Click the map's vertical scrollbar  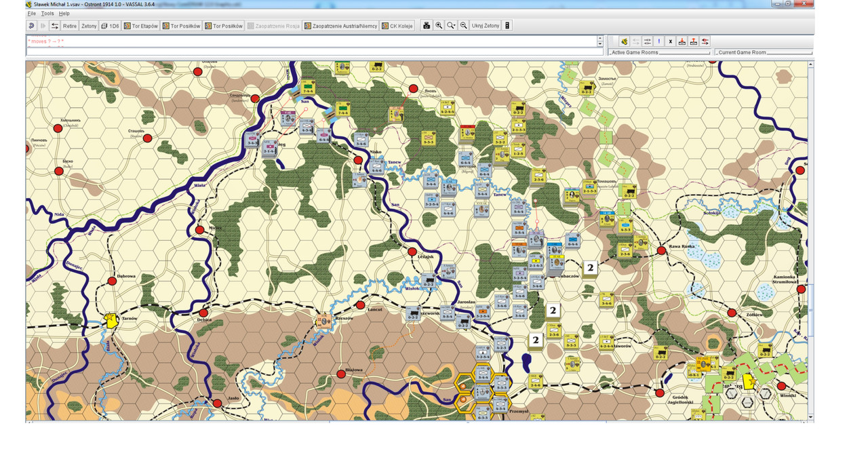(x=810, y=240)
